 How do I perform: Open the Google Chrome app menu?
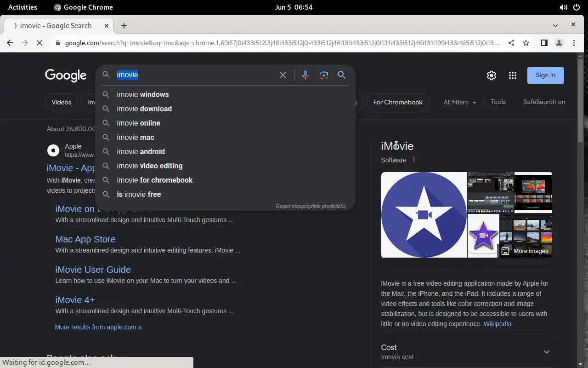coord(83,7)
